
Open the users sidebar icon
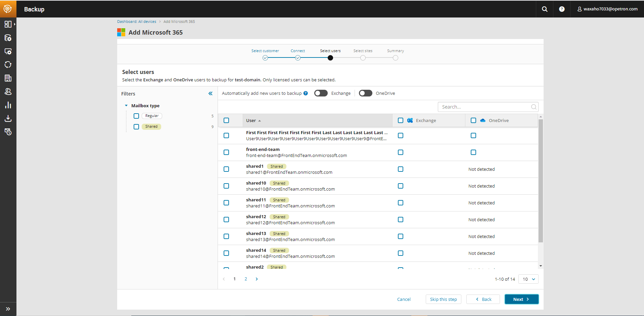coord(8,91)
